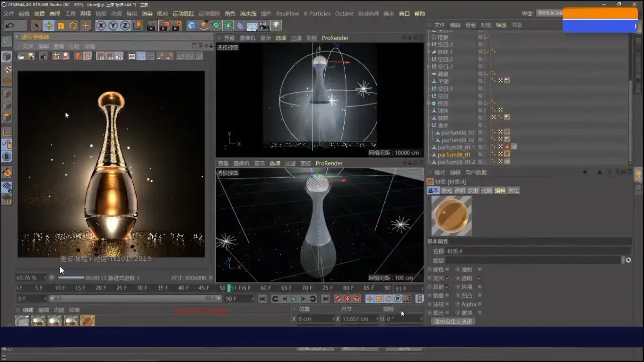Screen dimensions: 644x362
Task: Click the 添加自定义通道 button
Action: 453,321
